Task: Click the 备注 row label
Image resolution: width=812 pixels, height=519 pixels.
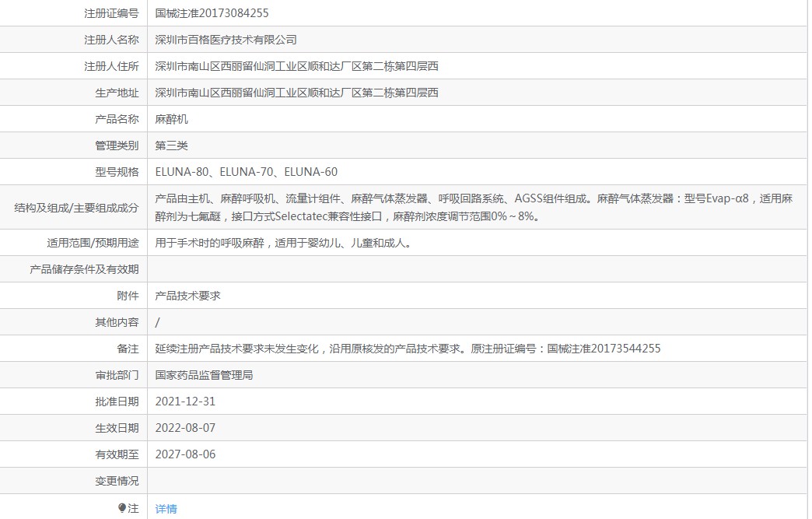Action: coord(128,349)
